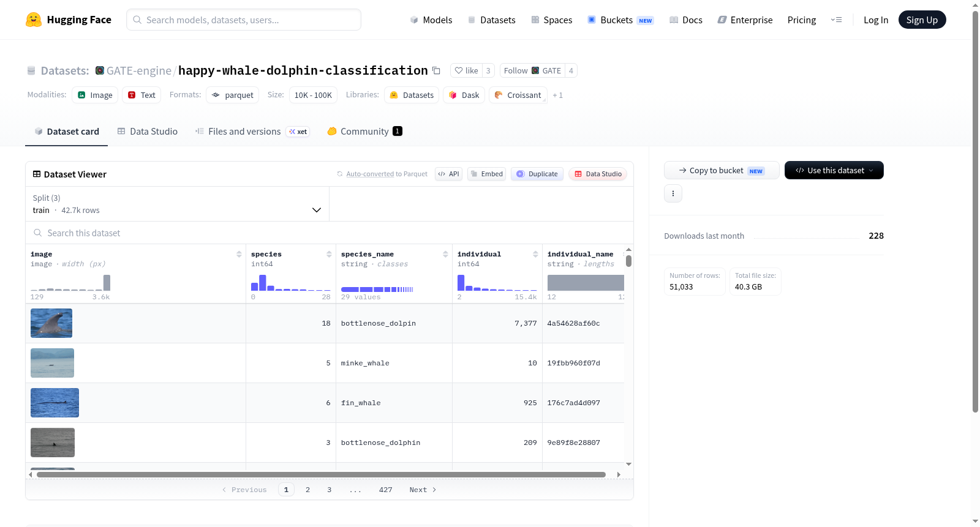980x527 pixels.
Task: Click the dataset table vertical scrollbar thumb
Action: click(628, 261)
